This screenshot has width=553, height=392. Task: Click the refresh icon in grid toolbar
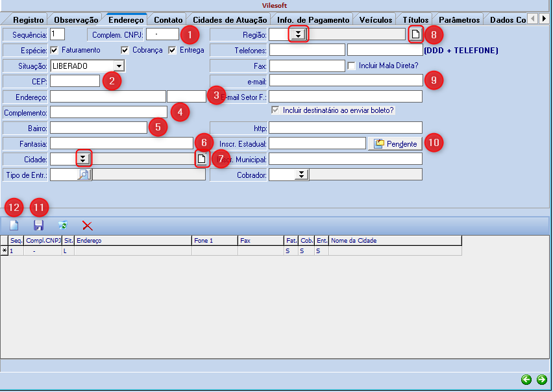tap(63, 226)
